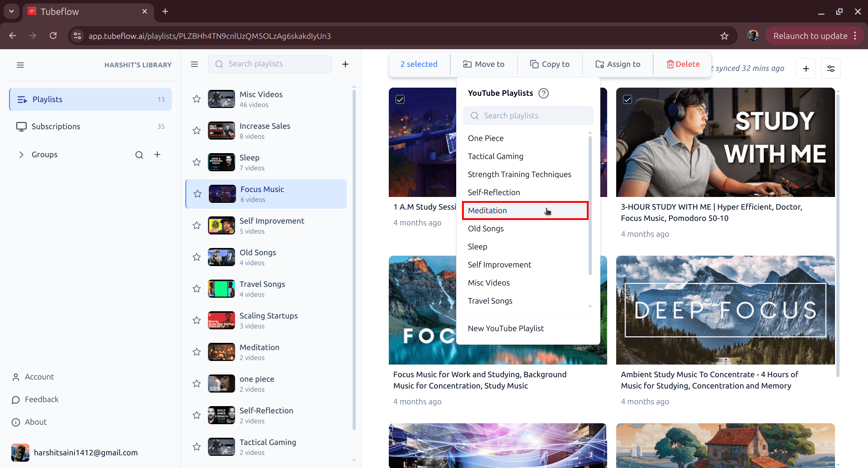Select Meditation from the YouTube Playlists menu
This screenshot has width=868, height=468.
(487, 211)
